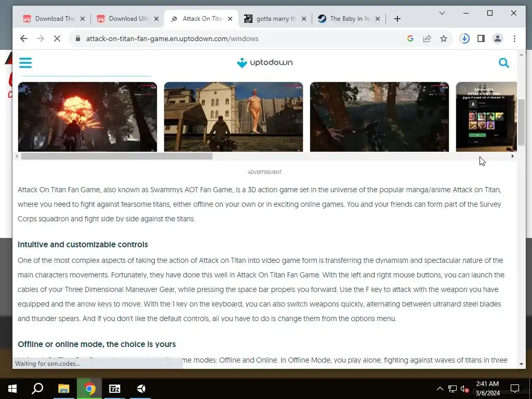Close 'The Baby In Ye' tab

point(378,19)
